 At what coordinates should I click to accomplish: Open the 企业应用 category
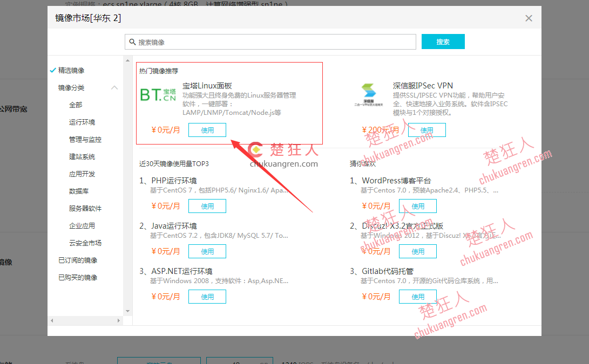(82, 225)
